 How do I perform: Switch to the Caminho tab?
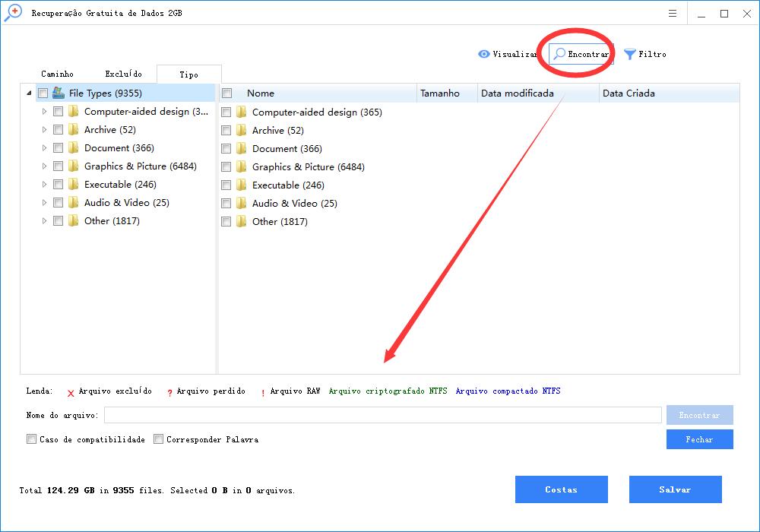click(x=57, y=74)
